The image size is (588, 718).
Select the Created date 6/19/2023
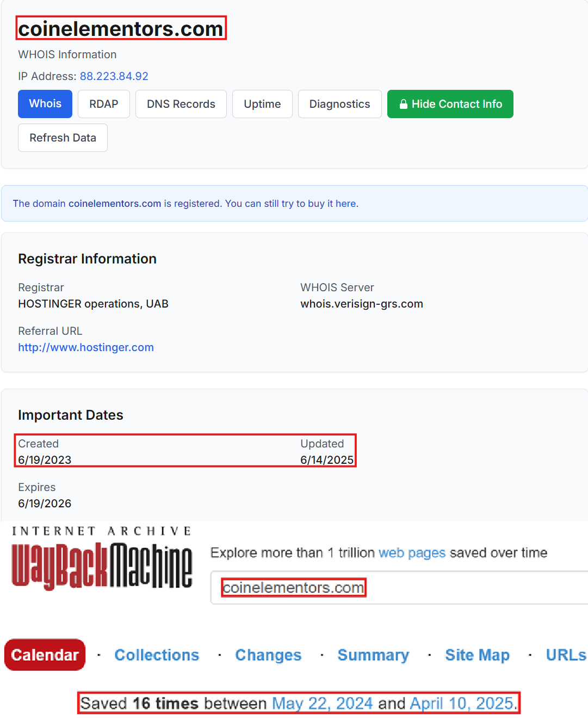(45, 460)
